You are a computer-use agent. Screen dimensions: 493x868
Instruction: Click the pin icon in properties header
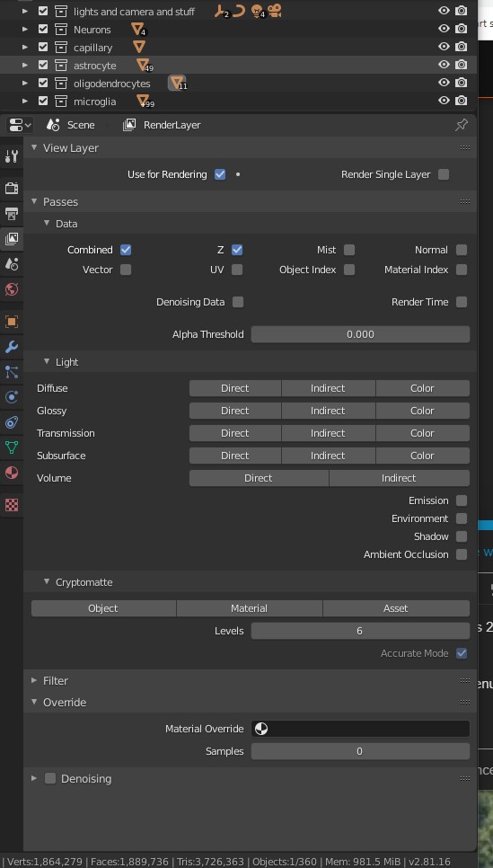click(462, 125)
